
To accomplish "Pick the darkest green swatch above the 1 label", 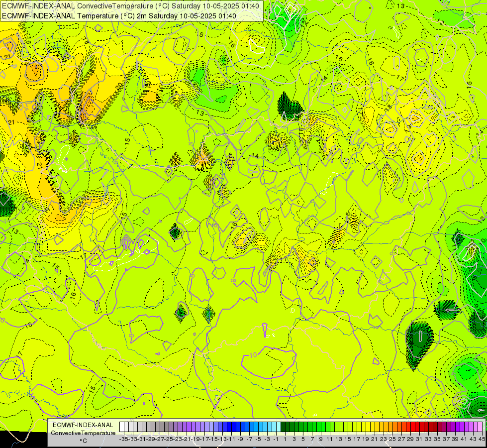I will 283,427.
